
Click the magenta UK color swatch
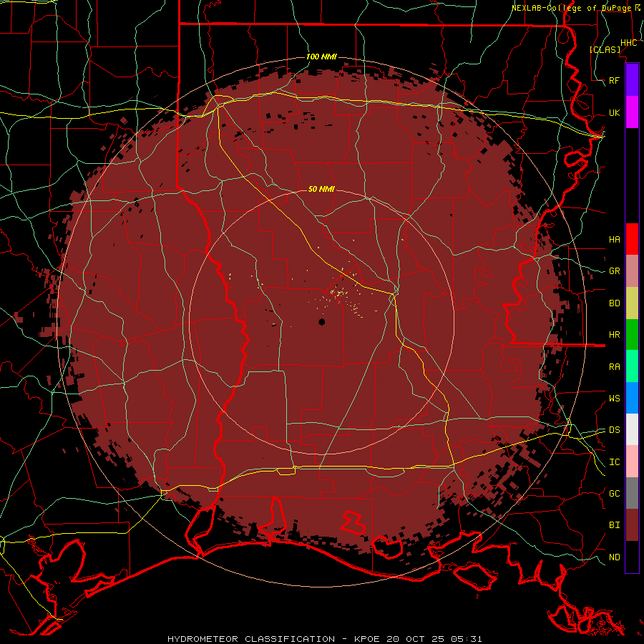[x=632, y=112]
